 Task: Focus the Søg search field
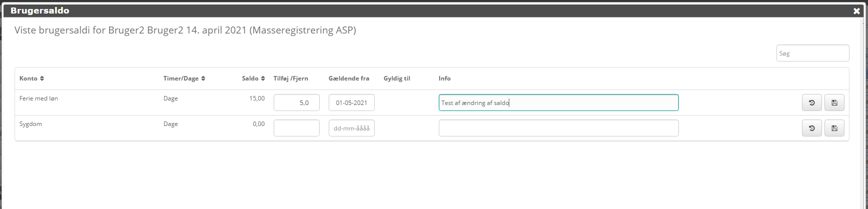click(x=812, y=53)
